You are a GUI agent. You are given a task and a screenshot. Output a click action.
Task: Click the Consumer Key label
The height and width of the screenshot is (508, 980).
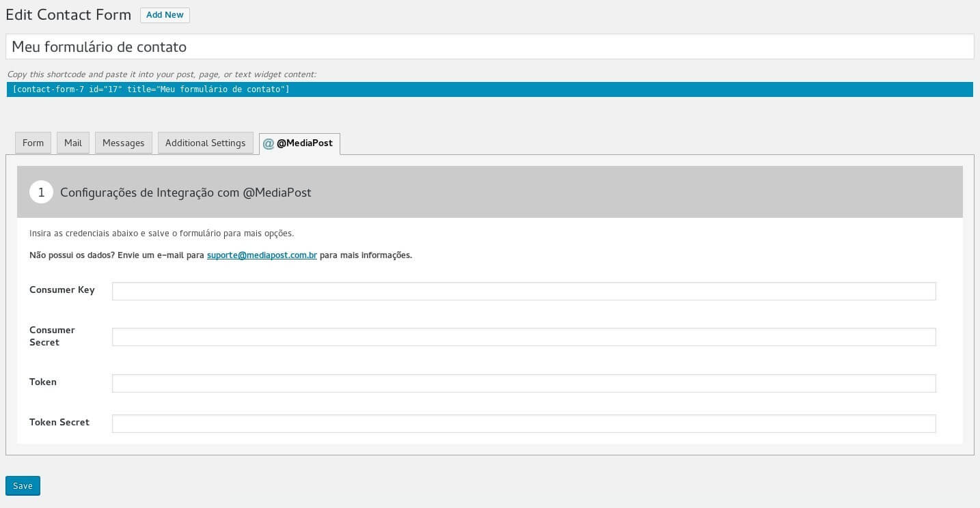(62, 290)
